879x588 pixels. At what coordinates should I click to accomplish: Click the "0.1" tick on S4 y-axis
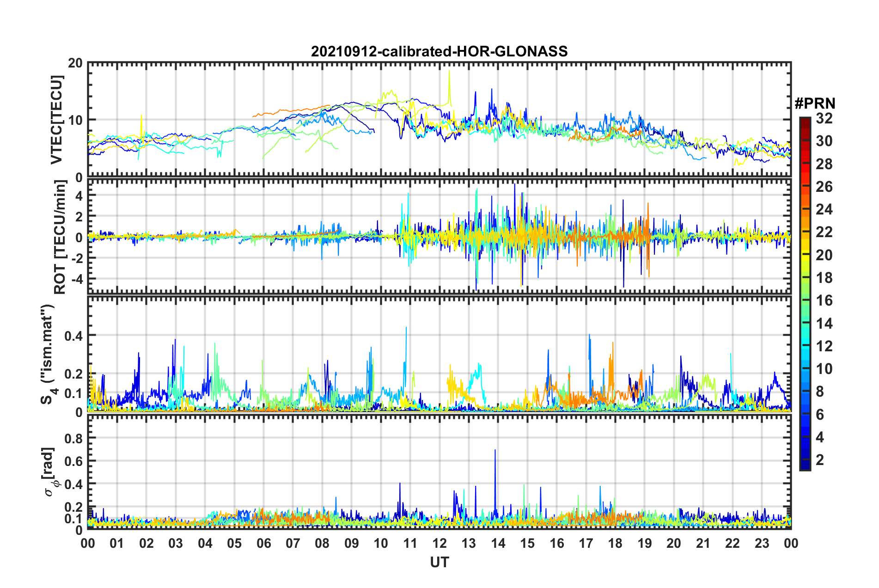(74, 393)
